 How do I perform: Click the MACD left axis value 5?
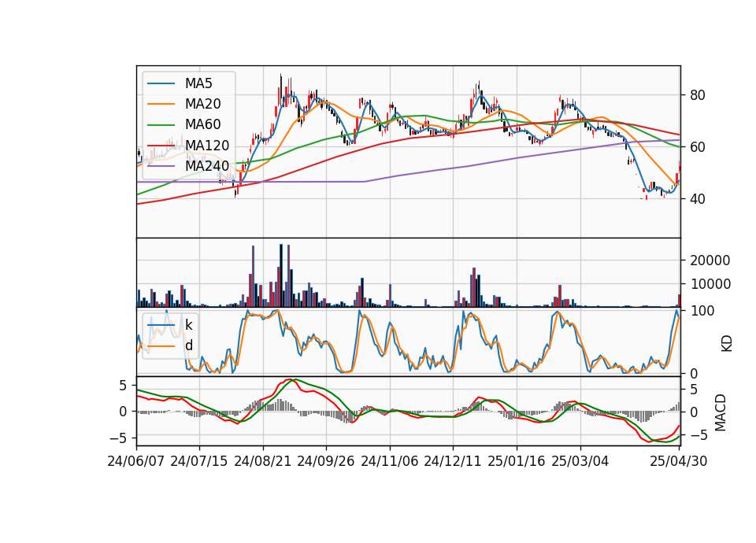pos(123,386)
